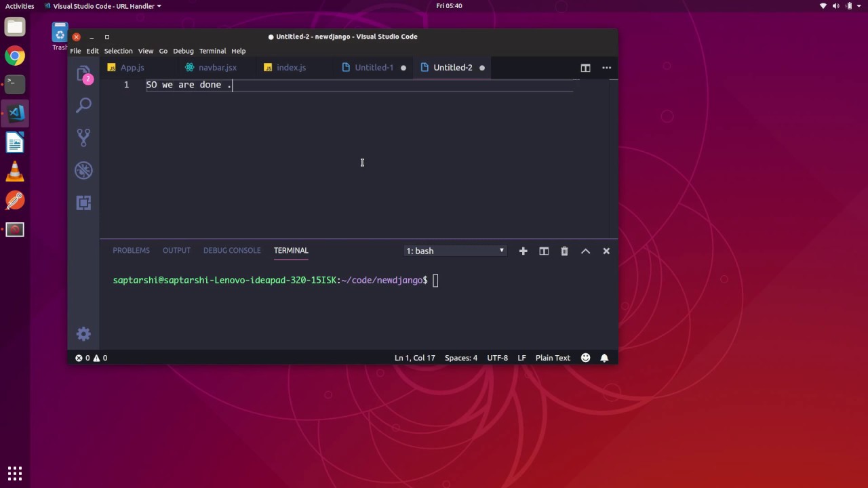Image resolution: width=868 pixels, height=488 pixels.
Task: Open Visual Studio Code app menu in top bar
Action: (x=103, y=6)
